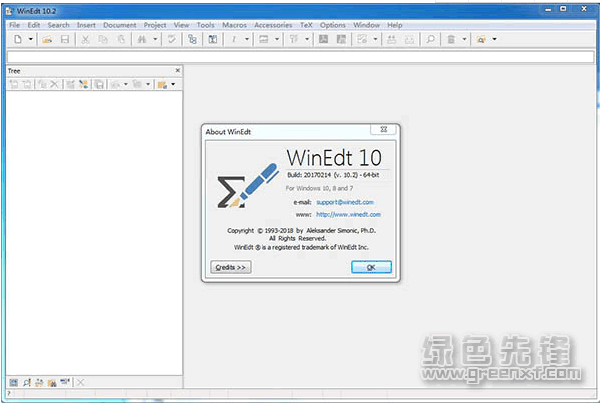Click the first Tree panel toolbar icon
This screenshot has height=408, width=600.
(14, 84)
